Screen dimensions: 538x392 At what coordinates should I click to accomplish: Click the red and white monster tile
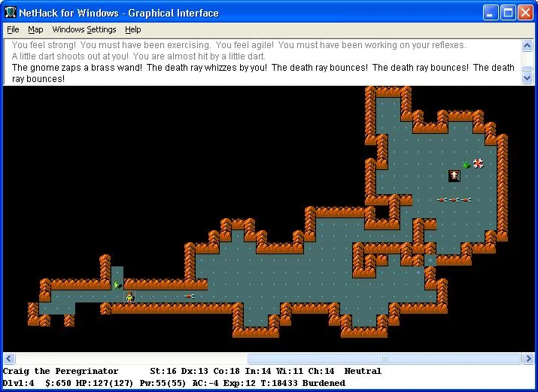pyautogui.click(x=479, y=163)
